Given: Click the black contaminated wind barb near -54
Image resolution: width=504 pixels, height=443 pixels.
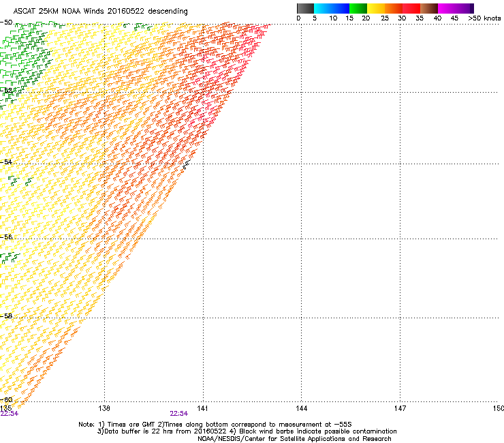Looking at the screenshot, I should [187, 164].
